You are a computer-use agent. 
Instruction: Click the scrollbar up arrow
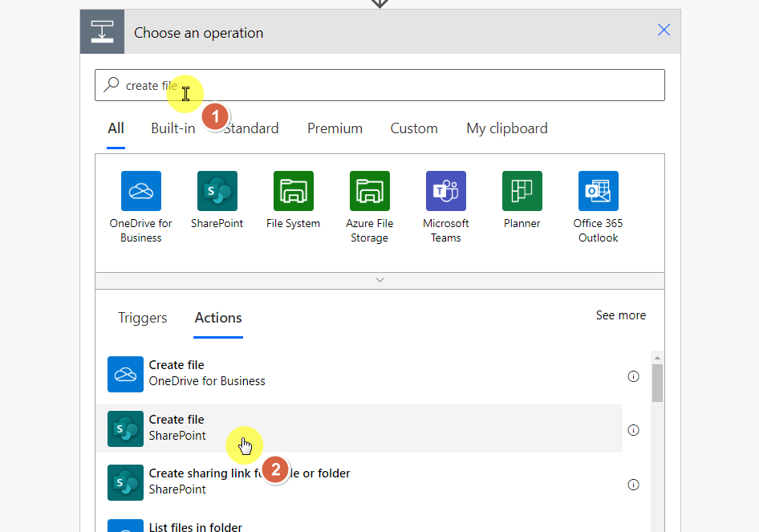[657, 358]
